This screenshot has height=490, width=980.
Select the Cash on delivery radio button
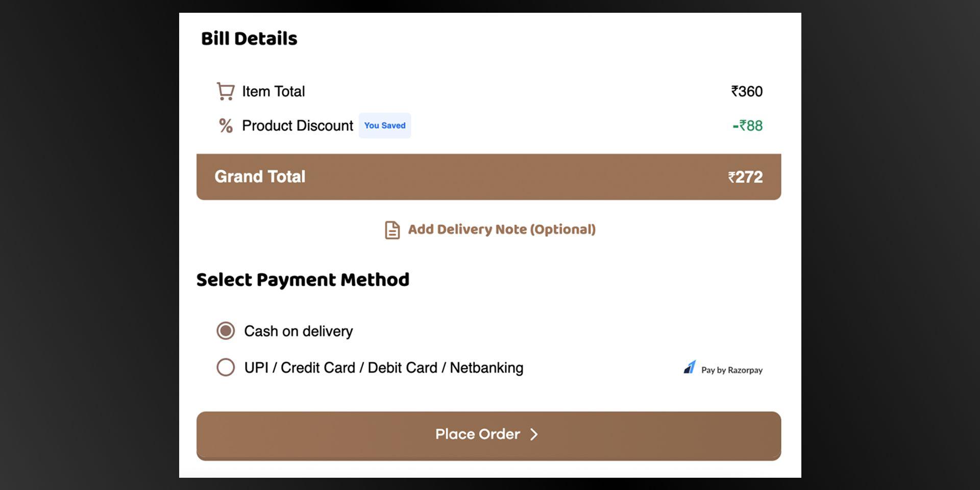[226, 331]
